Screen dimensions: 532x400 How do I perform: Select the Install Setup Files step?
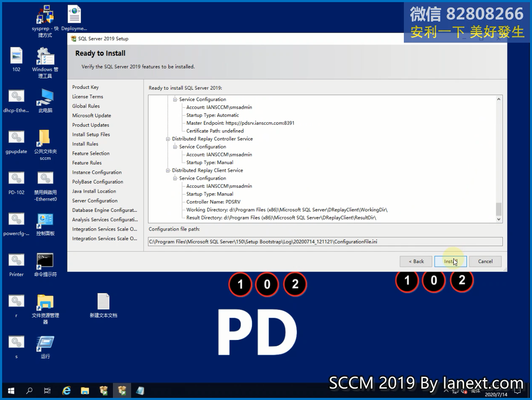click(91, 134)
